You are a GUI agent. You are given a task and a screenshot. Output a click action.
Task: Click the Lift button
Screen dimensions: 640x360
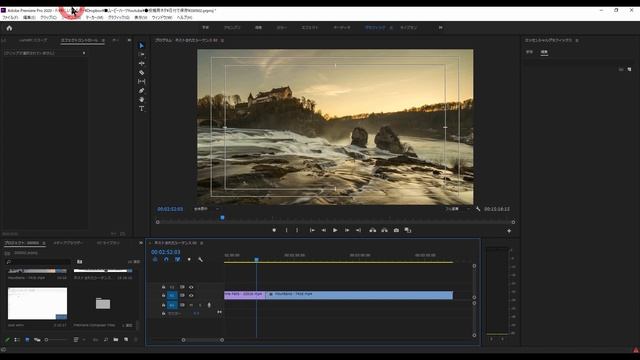click(x=373, y=230)
